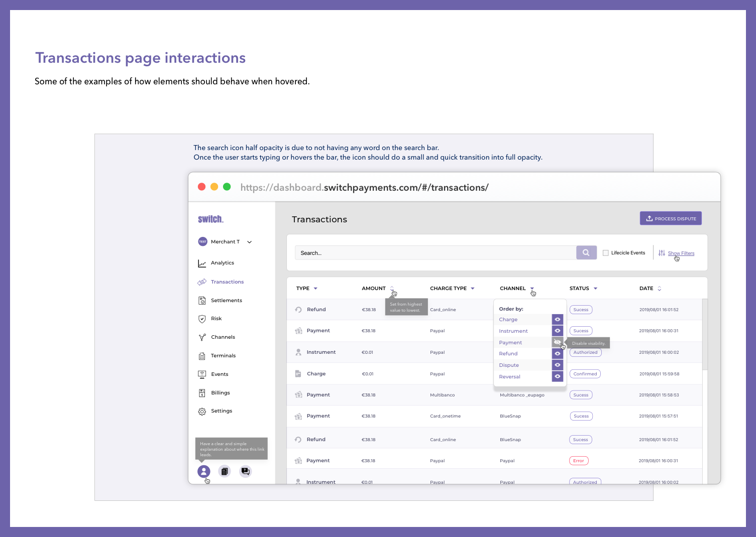Open the help chat icon at sidebar bottom

(245, 471)
